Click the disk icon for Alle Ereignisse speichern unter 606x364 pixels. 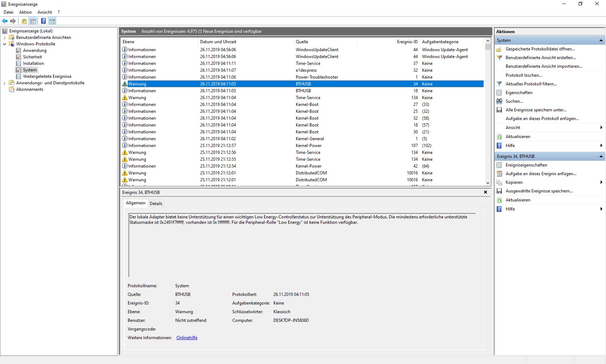pos(499,110)
